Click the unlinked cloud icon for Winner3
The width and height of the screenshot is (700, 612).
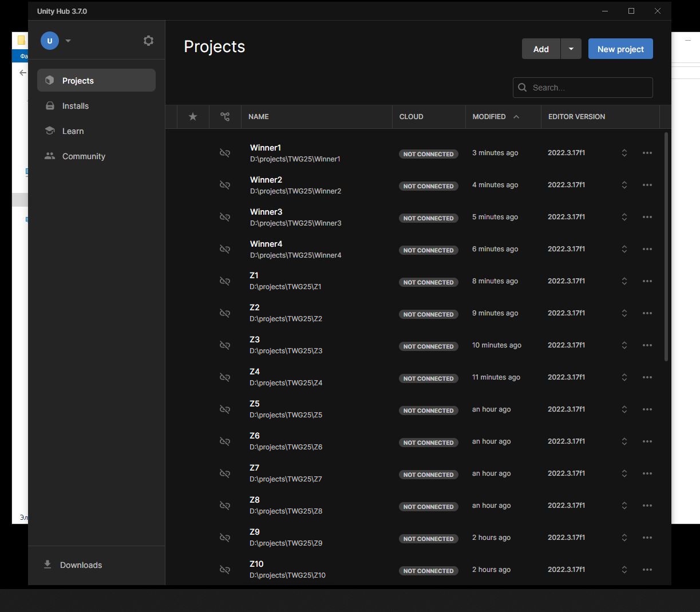pos(225,217)
